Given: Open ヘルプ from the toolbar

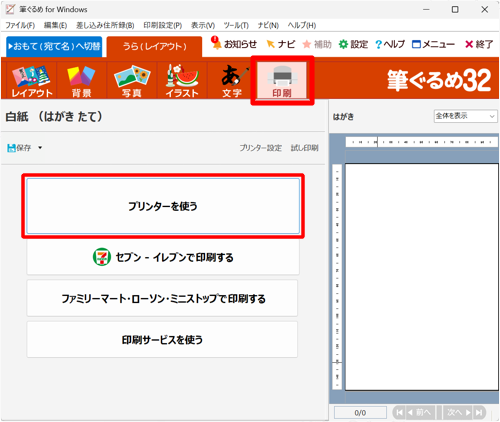Looking at the screenshot, I should coord(390,44).
